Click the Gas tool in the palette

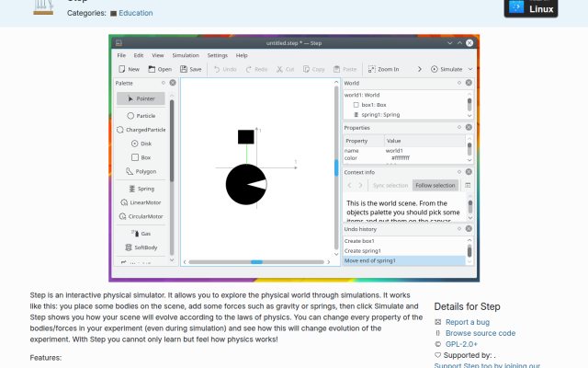[141, 234]
